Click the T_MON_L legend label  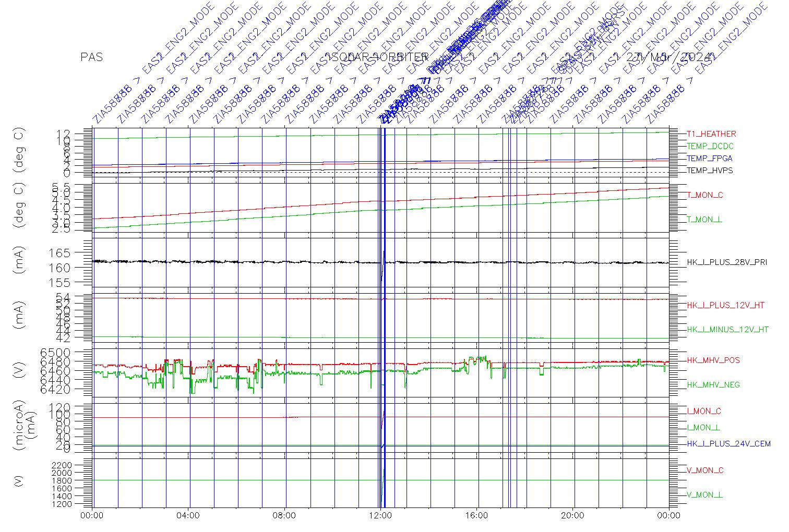(704, 220)
